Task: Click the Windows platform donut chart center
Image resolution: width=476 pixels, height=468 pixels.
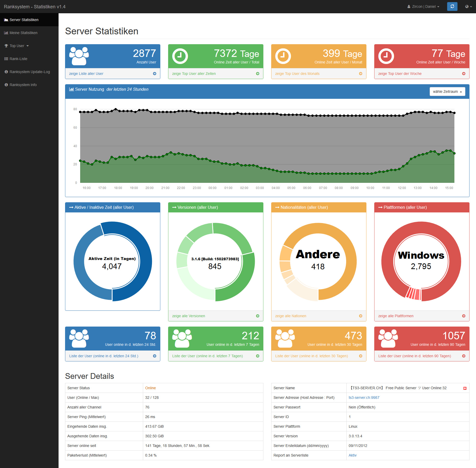Action: 421,261
